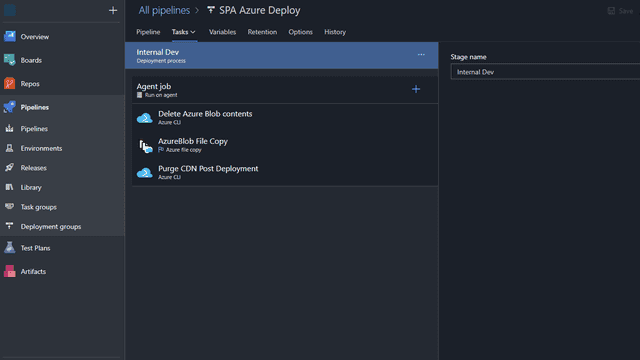Go to All pipelines breadcrumb link

tap(164, 10)
